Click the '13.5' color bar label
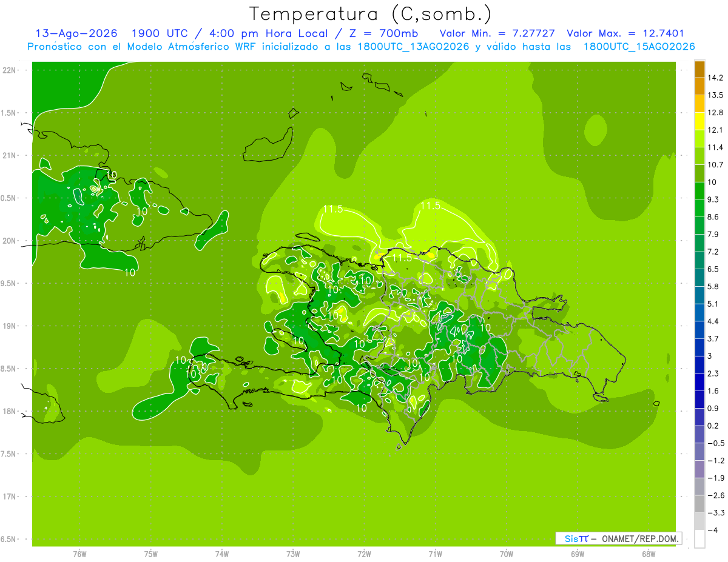 click(x=715, y=95)
